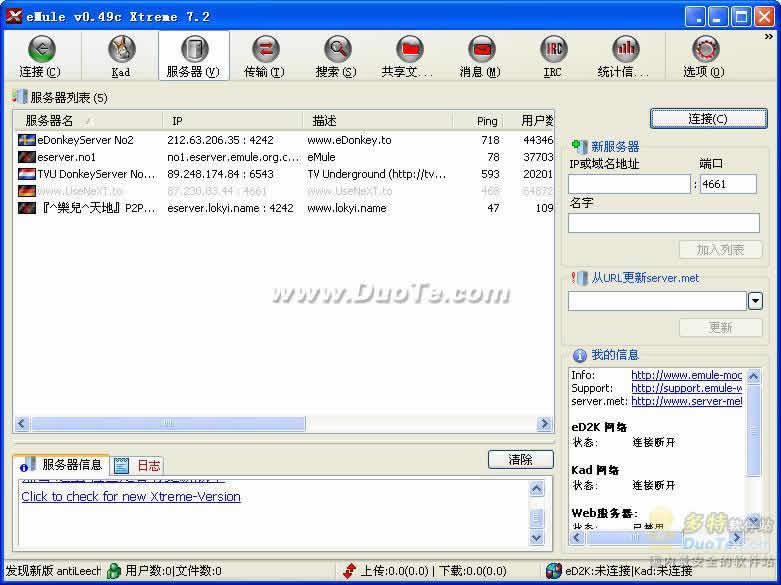This screenshot has width=781, height=585.
Task: Click the user count value '44346'
Action: pyautogui.click(x=538, y=140)
